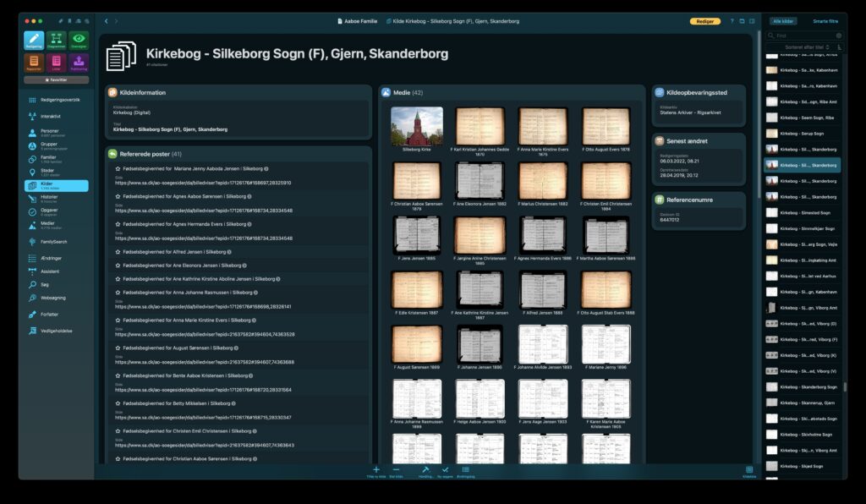The height and width of the screenshot is (504, 866).
Task: Toggle star on Mariane Jenny Aaboda Jensen record
Action: pyautogui.click(x=118, y=168)
